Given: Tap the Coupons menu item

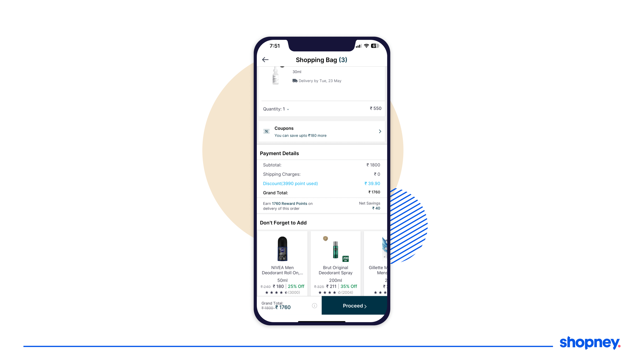Looking at the screenshot, I should [322, 131].
